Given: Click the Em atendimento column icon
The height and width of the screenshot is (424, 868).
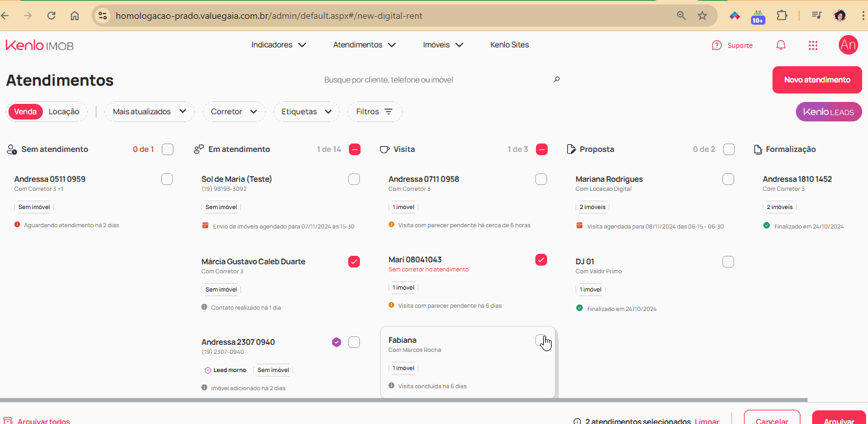Looking at the screenshot, I should pyautogui.click(x=199, y=149).
